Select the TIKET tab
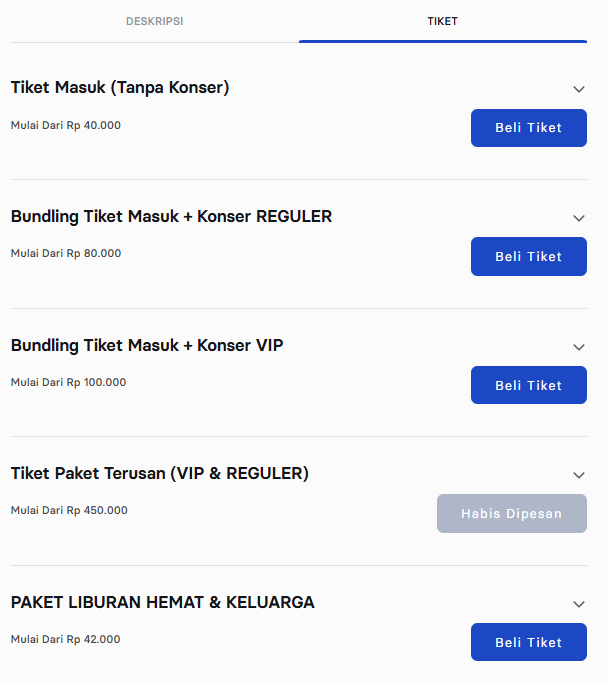 (x=442, y=21)
